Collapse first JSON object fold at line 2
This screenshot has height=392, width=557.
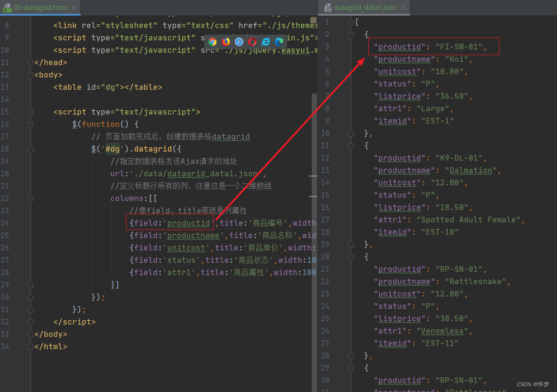[351, 35]
